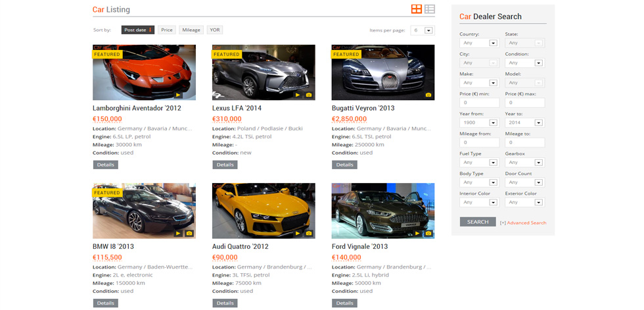
Task: Focus the Mileage from field
Action: (479, 143)
